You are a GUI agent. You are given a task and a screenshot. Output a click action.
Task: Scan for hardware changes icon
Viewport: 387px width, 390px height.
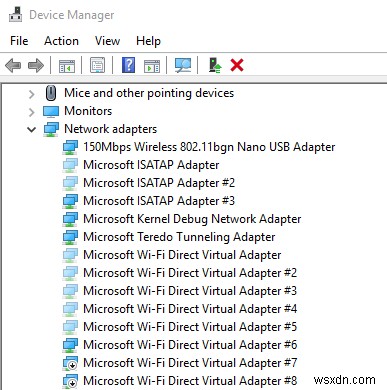[183, 65]
